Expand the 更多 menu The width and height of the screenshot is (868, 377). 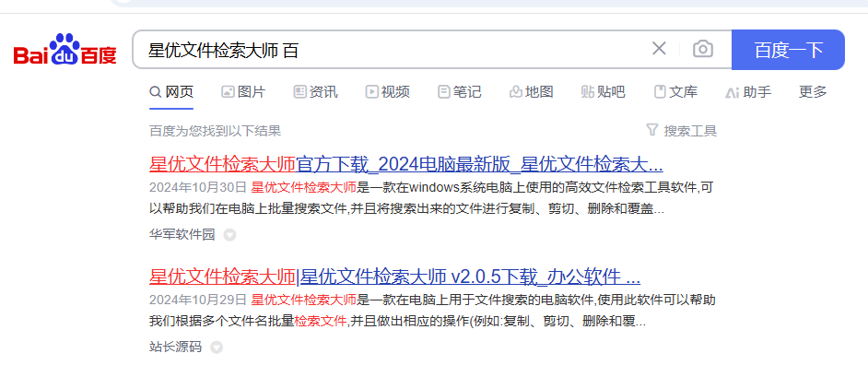pyautogui.click(x=813, y=92)
